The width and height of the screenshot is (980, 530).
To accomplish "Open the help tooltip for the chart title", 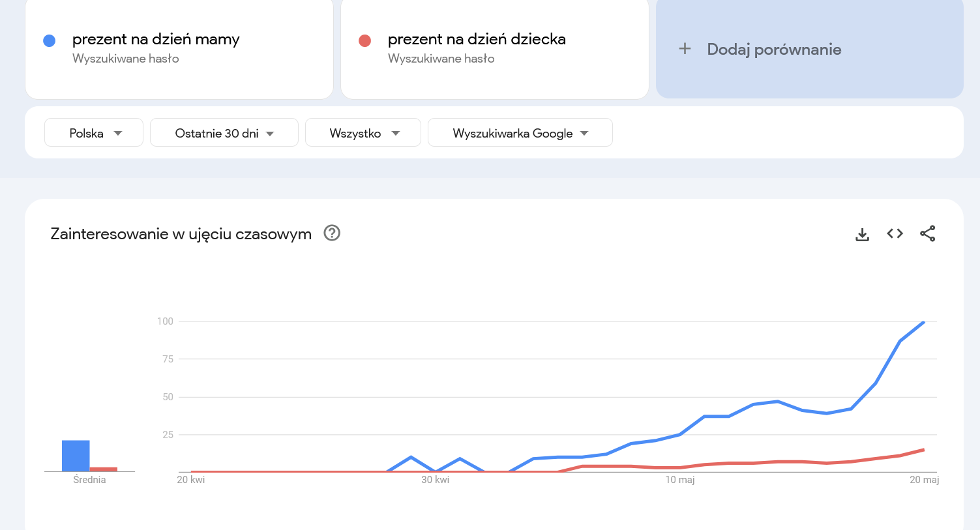I will [x=332, y=233].
